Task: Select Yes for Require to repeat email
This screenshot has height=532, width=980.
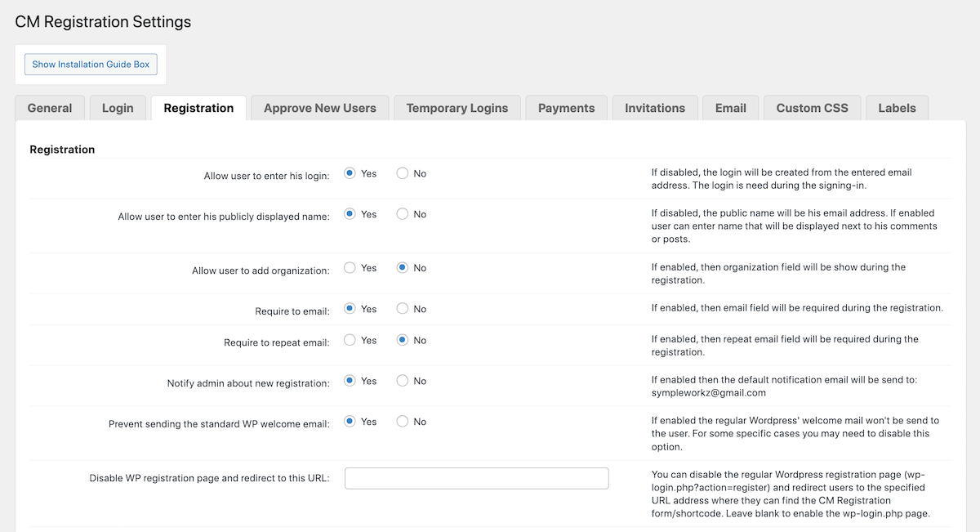Action: click(x=350, y=340)
